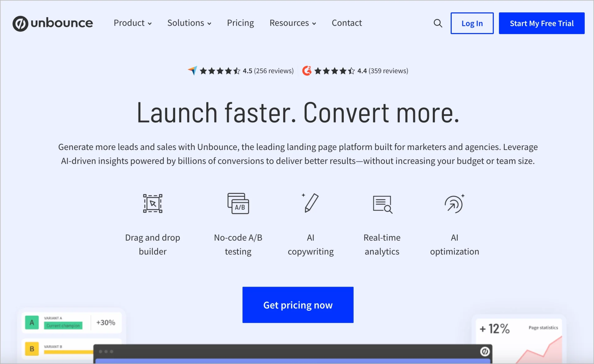Select the AI copywriting pencil icon
594x364 pixels.
(311, 203)
